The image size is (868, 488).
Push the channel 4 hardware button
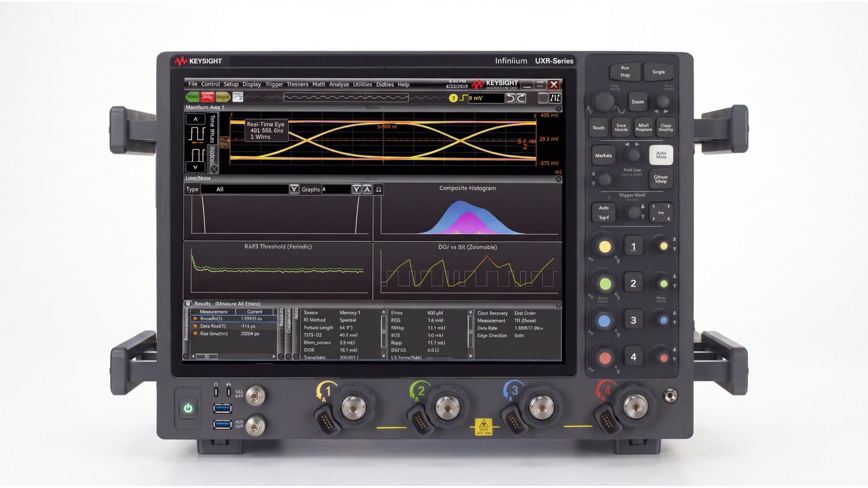633,357
